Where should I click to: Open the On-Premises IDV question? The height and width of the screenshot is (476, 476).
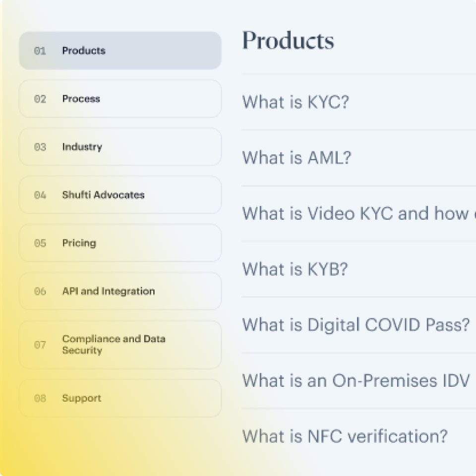tap(356, 381)
